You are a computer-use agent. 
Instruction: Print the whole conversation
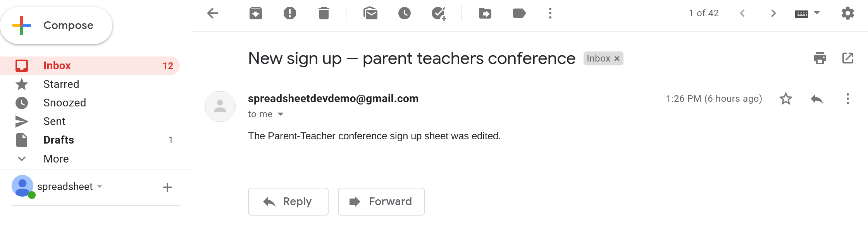pyautogui.click(x=820, y=58)
